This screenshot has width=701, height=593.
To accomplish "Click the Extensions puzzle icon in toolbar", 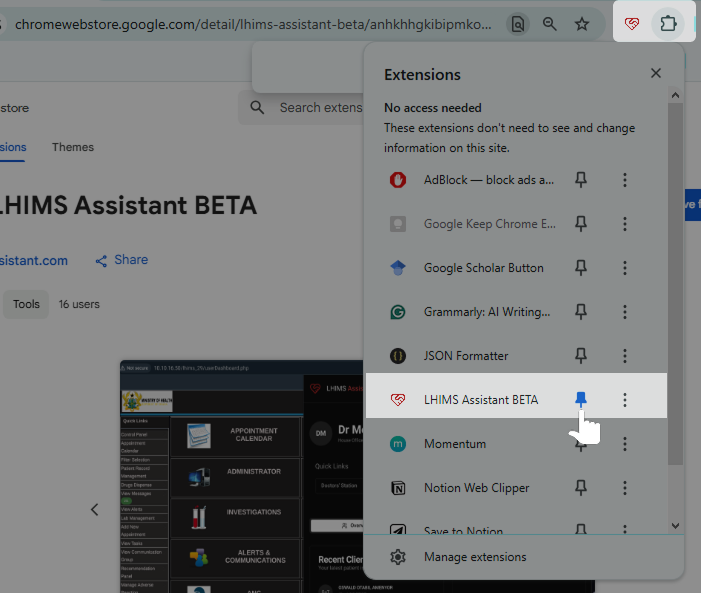I will tap(667, 23).
